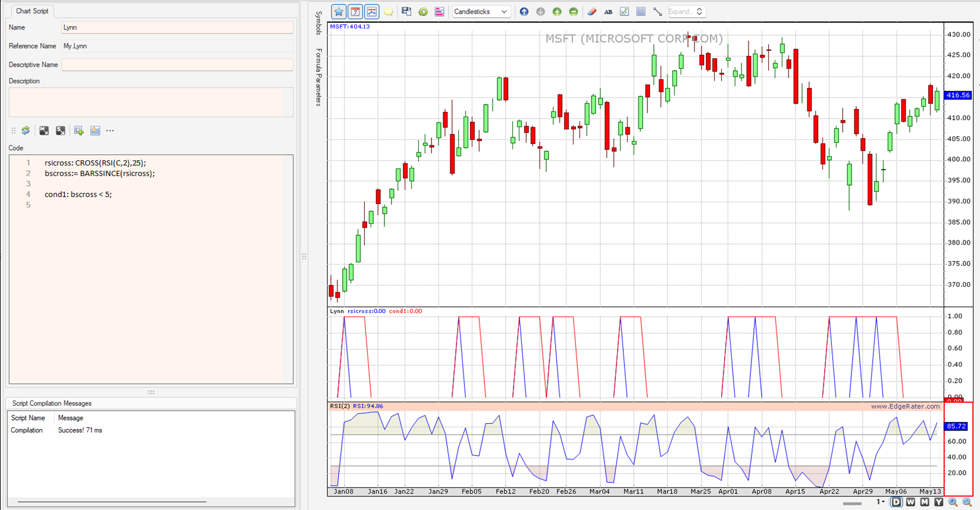The image size is (980, 510).
Task: Select the trend line drawing tool
Action: (x=657, y=11)
